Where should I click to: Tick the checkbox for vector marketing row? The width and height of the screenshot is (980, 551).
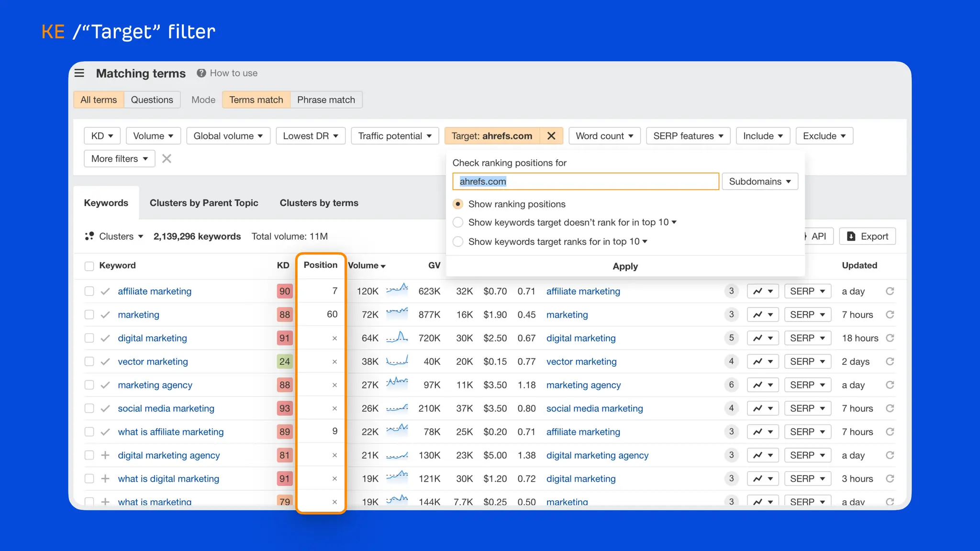point(89,362)
